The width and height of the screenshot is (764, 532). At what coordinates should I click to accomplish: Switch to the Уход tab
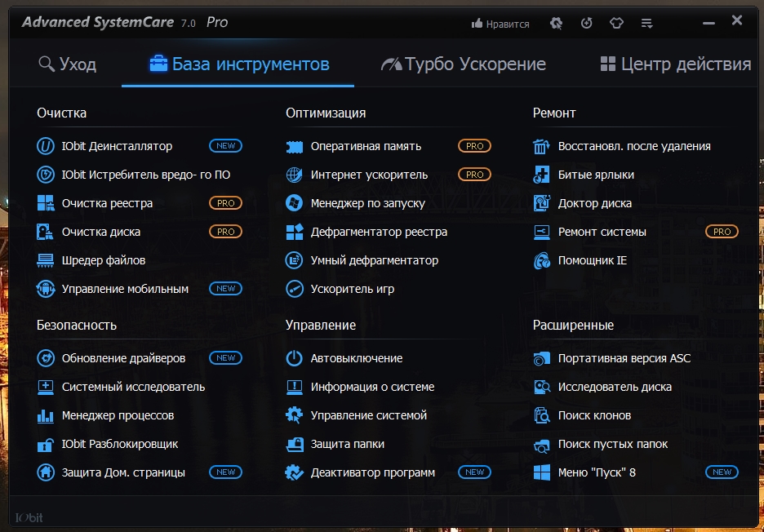coord(68,64)
